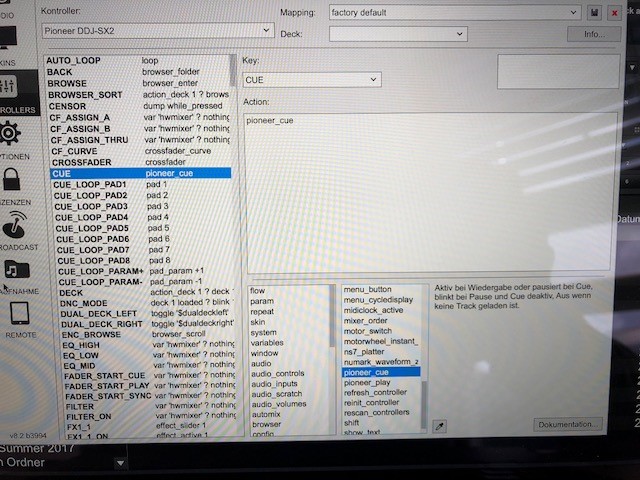Click the action category list scrollbar

tap(332, 316)
